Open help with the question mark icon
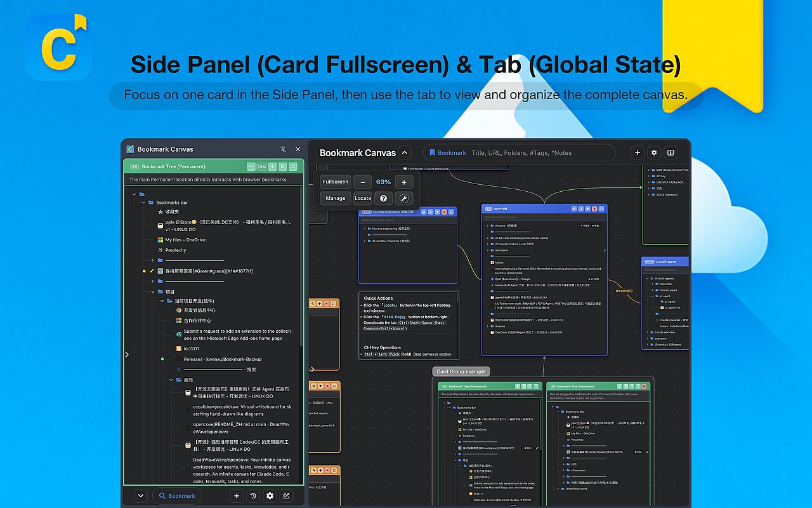The image size is (812, 508). click(x=383, y=198)
